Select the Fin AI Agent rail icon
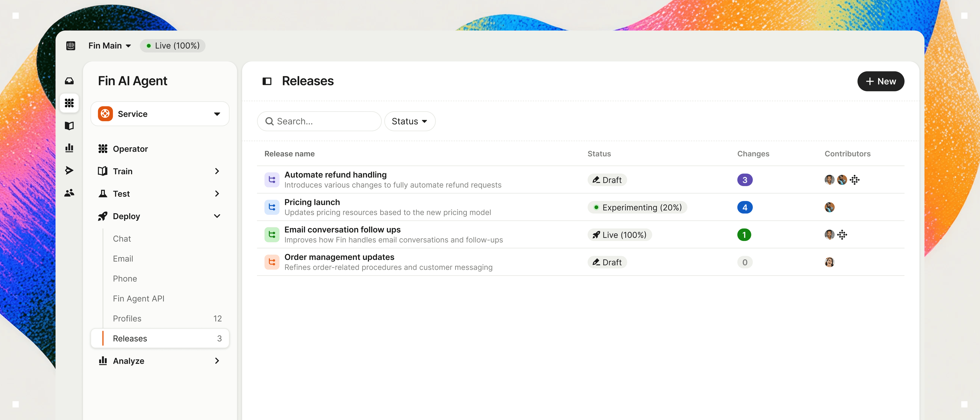 tap(69, 103)
